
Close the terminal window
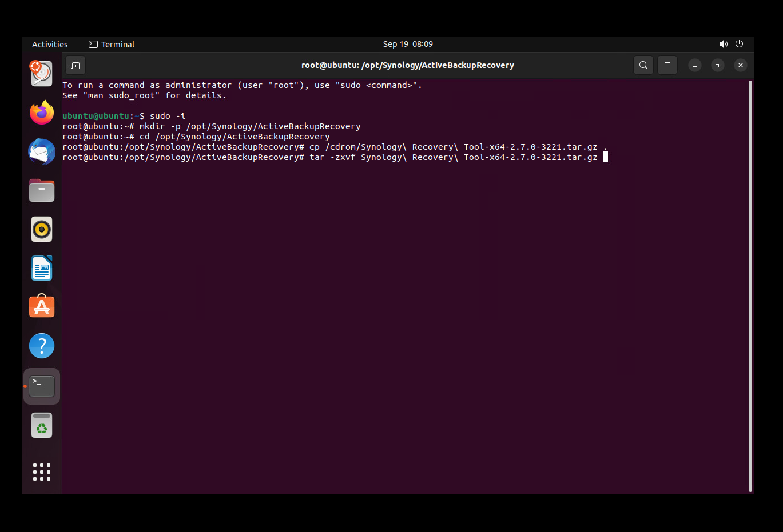741,65
